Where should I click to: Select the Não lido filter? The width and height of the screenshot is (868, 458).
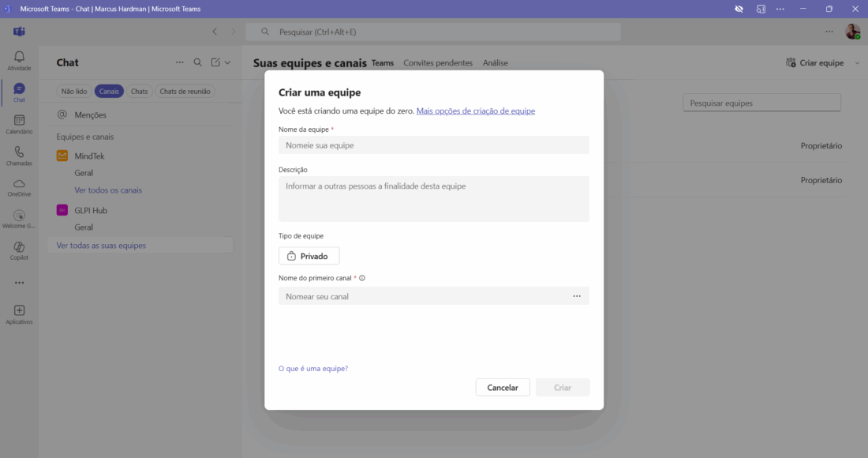(x=74, y=92)
